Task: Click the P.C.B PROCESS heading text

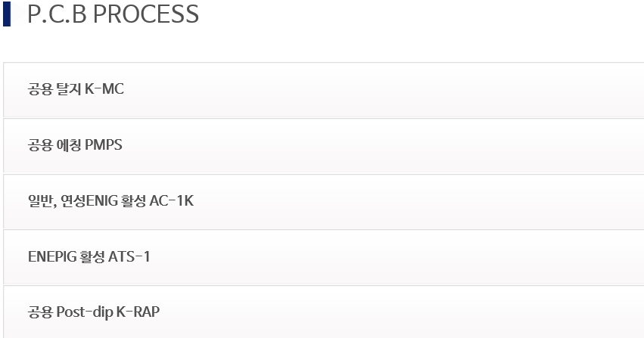Action: click(113, 14)
